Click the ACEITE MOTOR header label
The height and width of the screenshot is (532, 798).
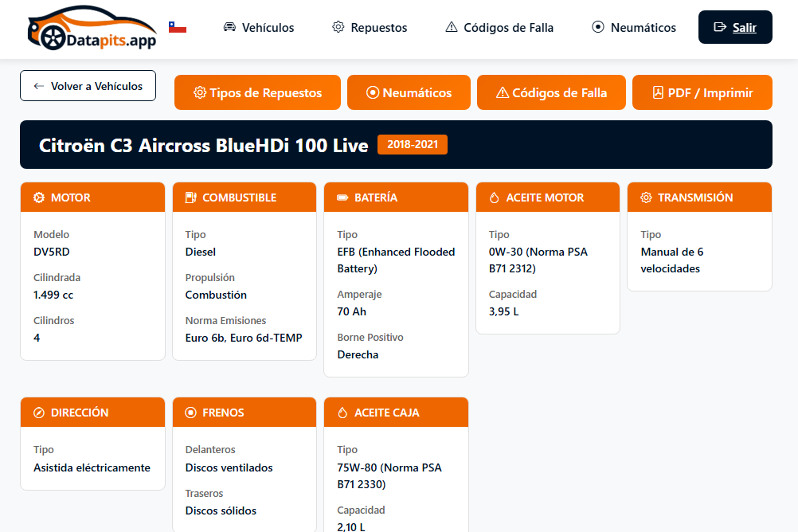pos(545,198)
